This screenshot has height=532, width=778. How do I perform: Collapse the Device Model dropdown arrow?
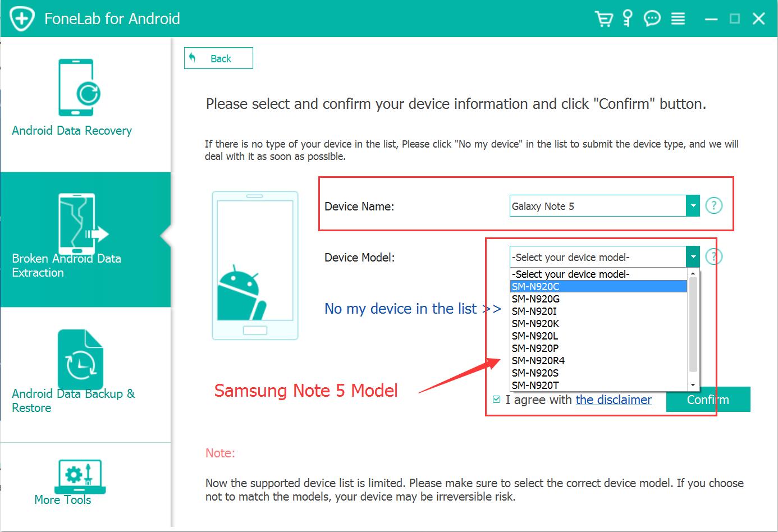[693, 257]
